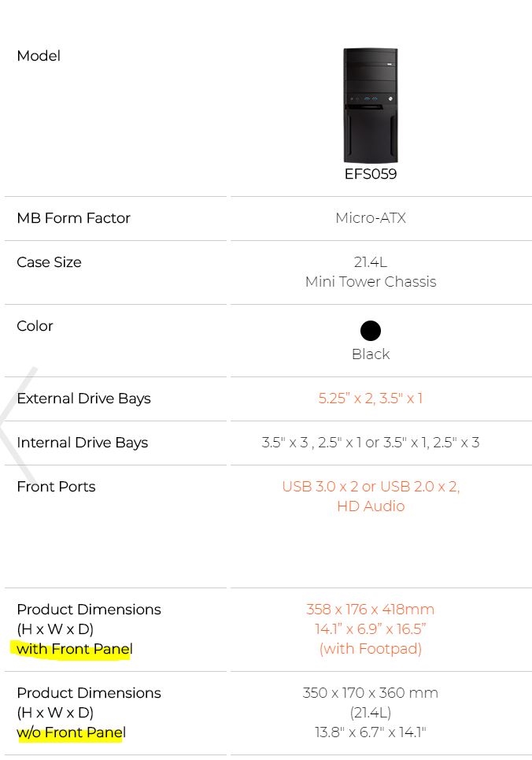Click the EFS059 computer case product image
This screenshot has height=760, width=532.
[x=370, y=106]
